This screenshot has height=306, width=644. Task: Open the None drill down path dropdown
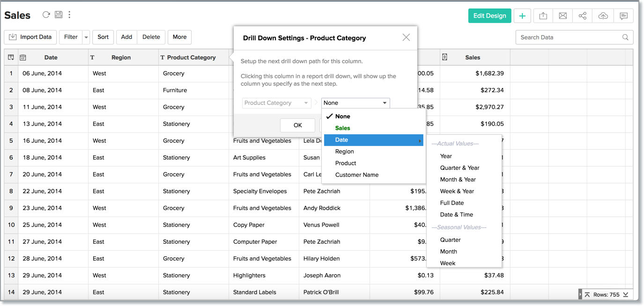coord(355,103)
